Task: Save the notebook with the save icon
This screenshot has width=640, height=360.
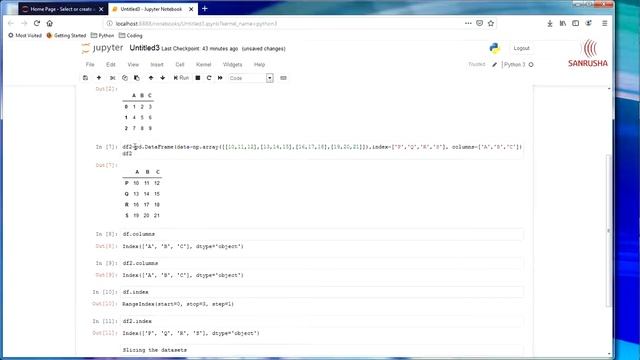Action: pos(85,78)
